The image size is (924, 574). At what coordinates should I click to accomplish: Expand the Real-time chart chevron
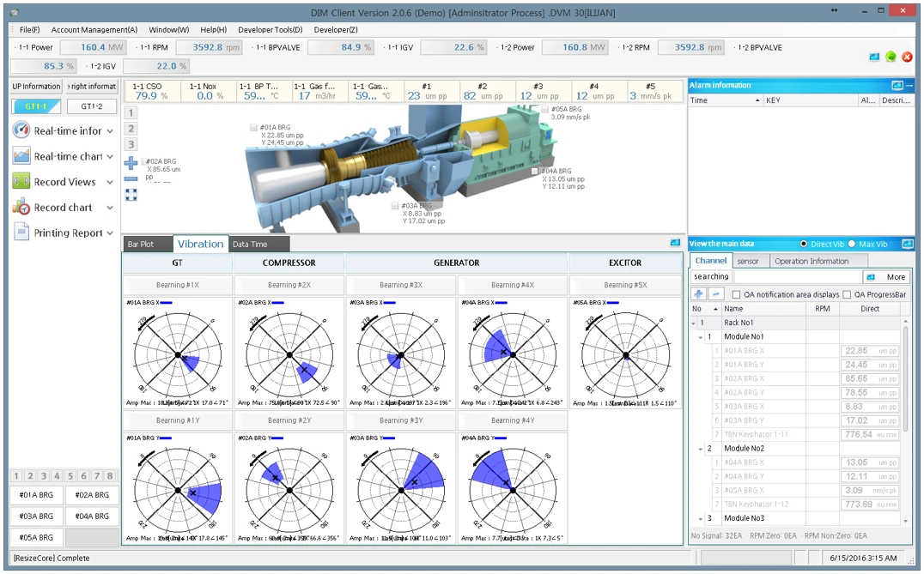(x=110, y=157)
